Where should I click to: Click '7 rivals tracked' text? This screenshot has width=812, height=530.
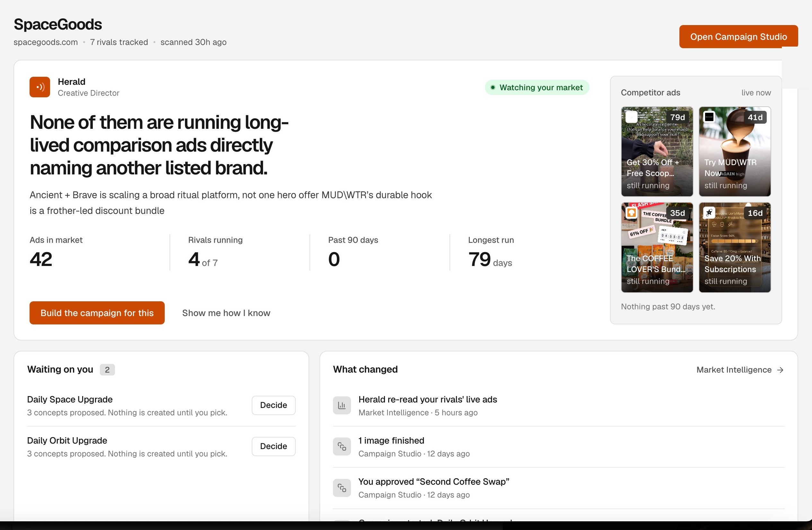point(119,42)
